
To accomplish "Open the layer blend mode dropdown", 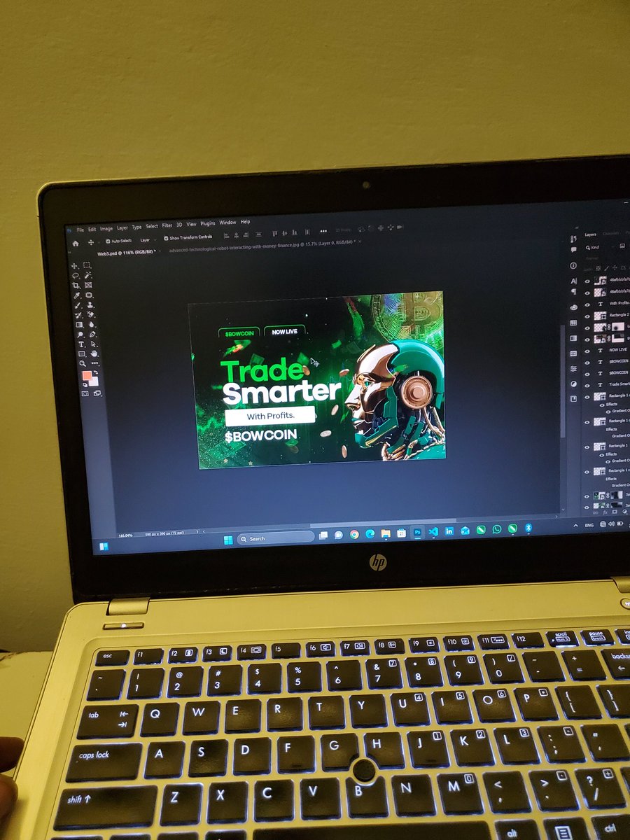I will pos(591,258).
